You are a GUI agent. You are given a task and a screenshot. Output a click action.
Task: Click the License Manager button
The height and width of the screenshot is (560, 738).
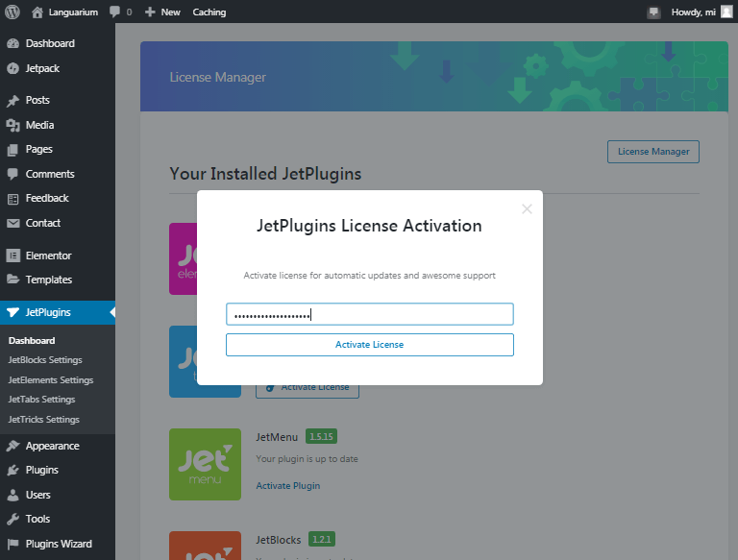pos(653,152)
